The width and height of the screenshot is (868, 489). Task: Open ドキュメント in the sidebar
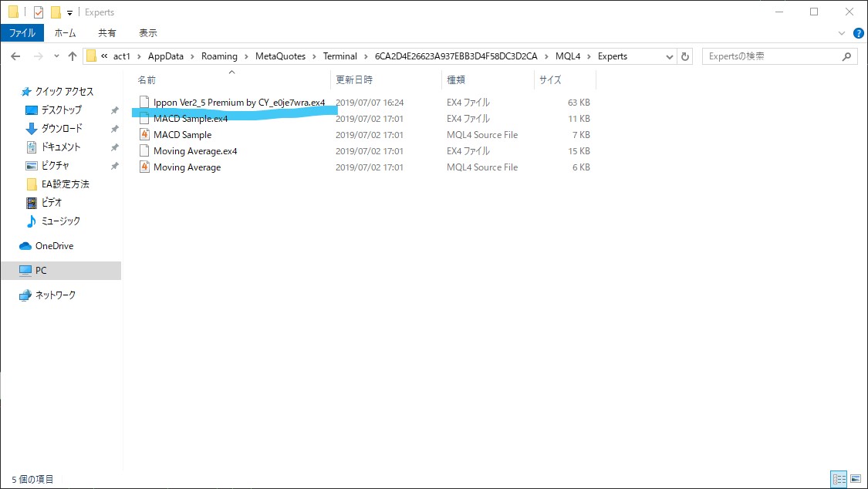[61, 147]
